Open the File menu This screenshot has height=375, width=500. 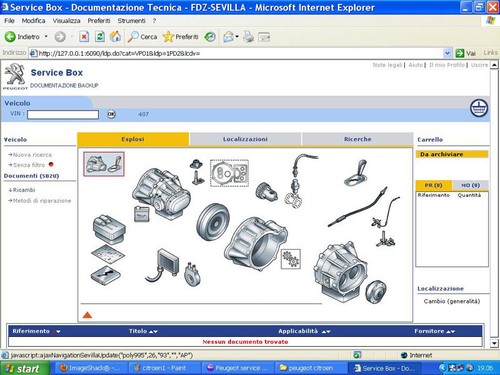tap(9, 21)
